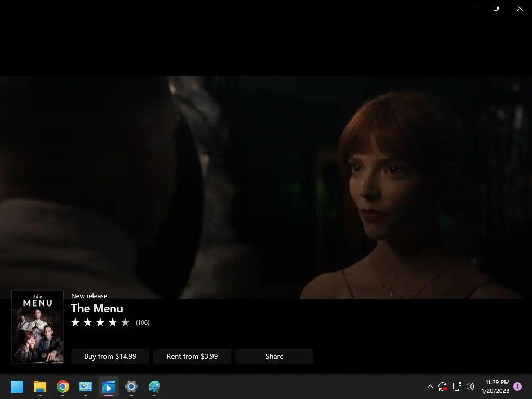
Task: Open Paint app from taskbar
Action: click(154, 387)
